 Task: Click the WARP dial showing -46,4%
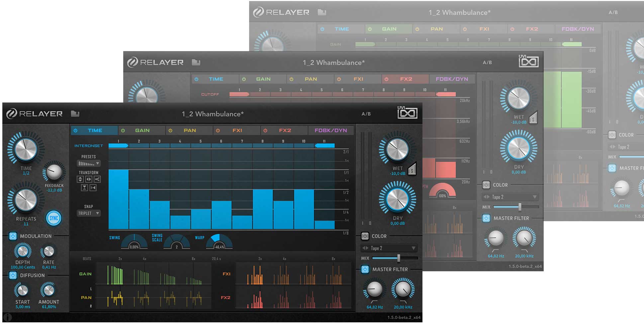[219, 242]
